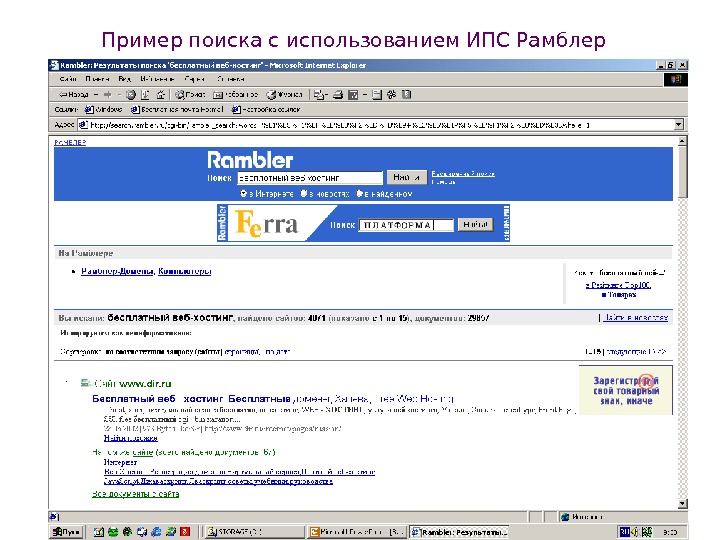Select the 'в Интернете' radio option

243,194
